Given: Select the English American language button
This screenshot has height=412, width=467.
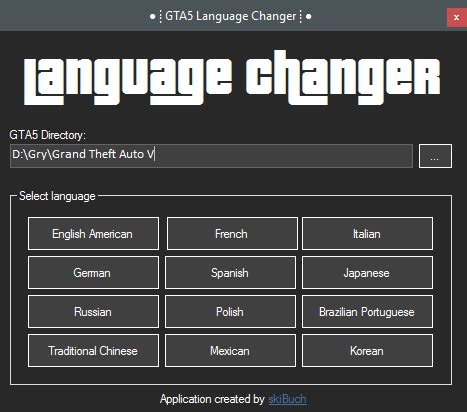Looking at the screenshot, I should tap(93, 233).
